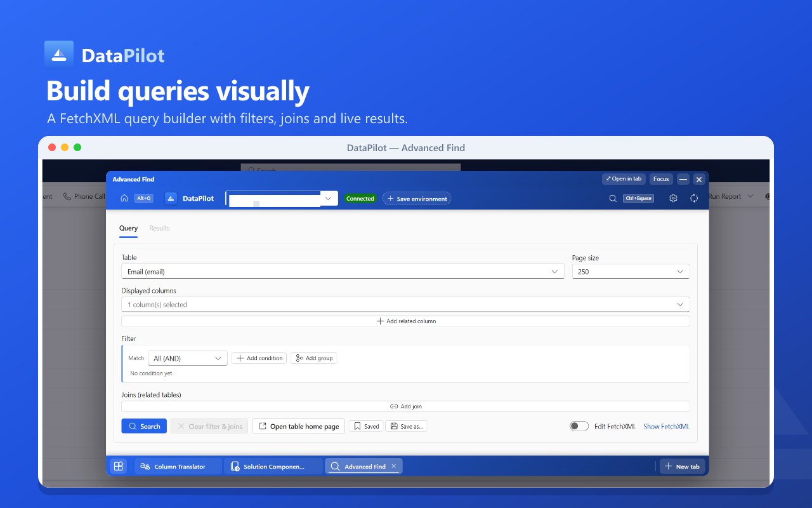The image size is (812, 508).
Task: Click the 'No condition yet.' text
Action: pyautogui.click(x=152, y=373)
